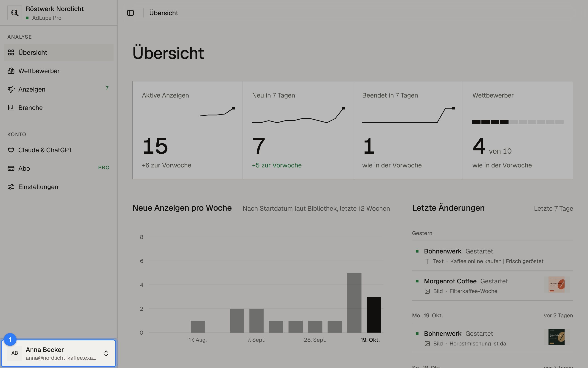Screen dimensions: 588x368
Task: Click the Wettbewerber building icon
Action: [11, 71]
